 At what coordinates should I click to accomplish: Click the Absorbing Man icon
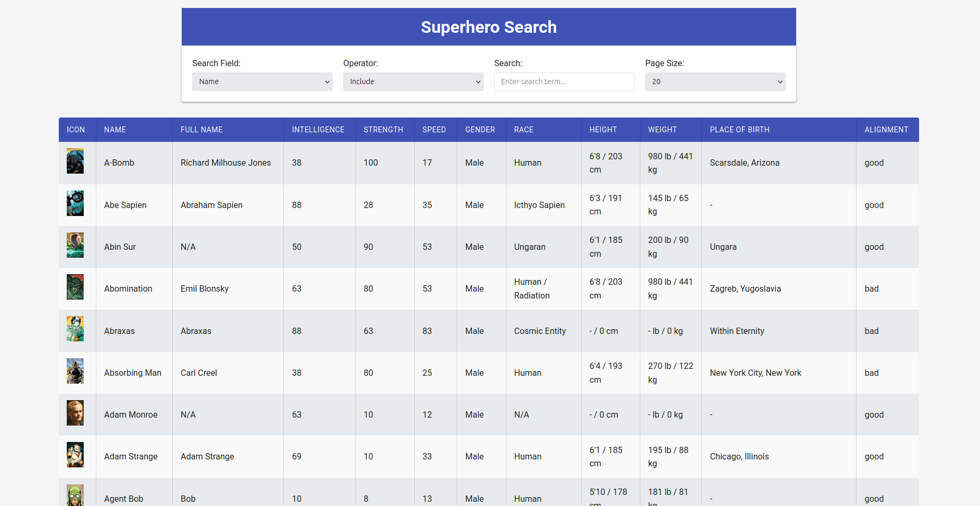tap(75, 371)
